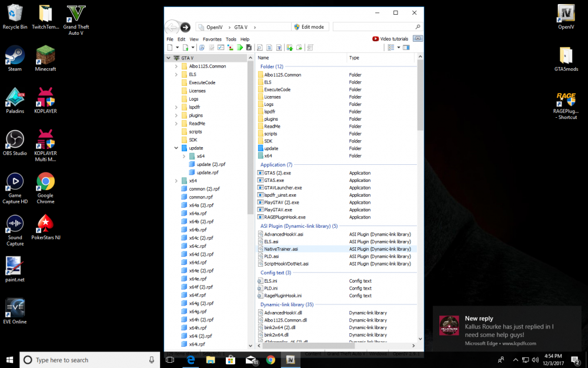Select GTA5.exe in the file list
588x368 pixels.
coord(274,180)
